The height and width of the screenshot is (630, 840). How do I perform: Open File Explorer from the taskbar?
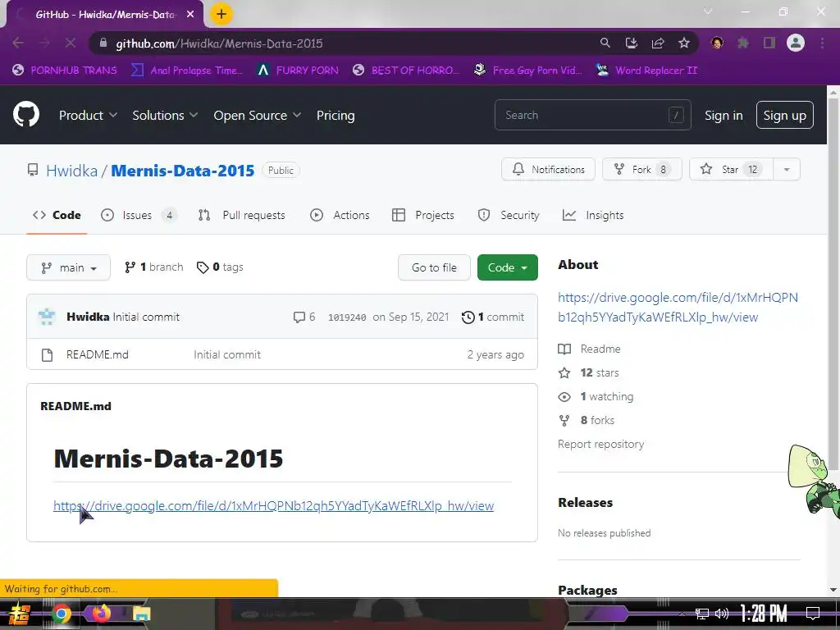click(141, 614)
